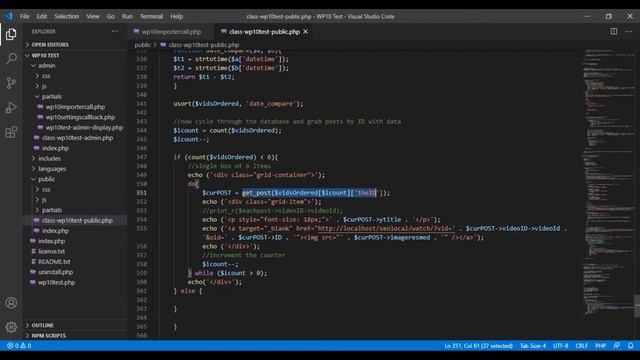The image size is (640, 360).
Task: Open the Source Control view
Action: [x=11, y=83]
